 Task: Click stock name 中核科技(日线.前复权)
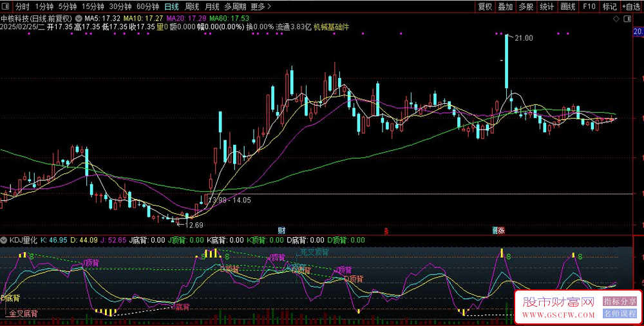coord(37,19)
